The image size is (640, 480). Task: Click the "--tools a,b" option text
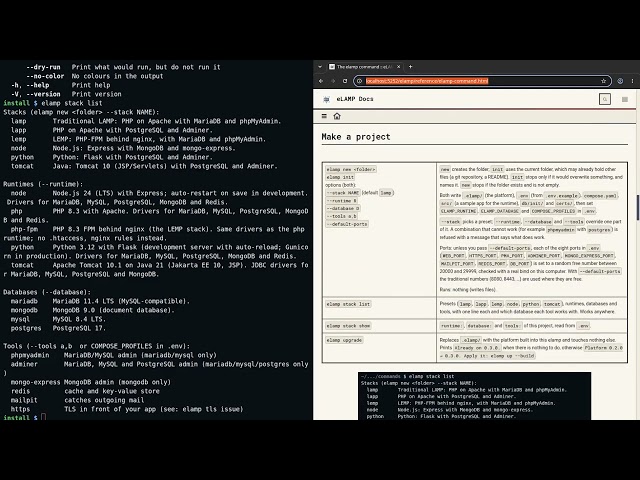342,216
